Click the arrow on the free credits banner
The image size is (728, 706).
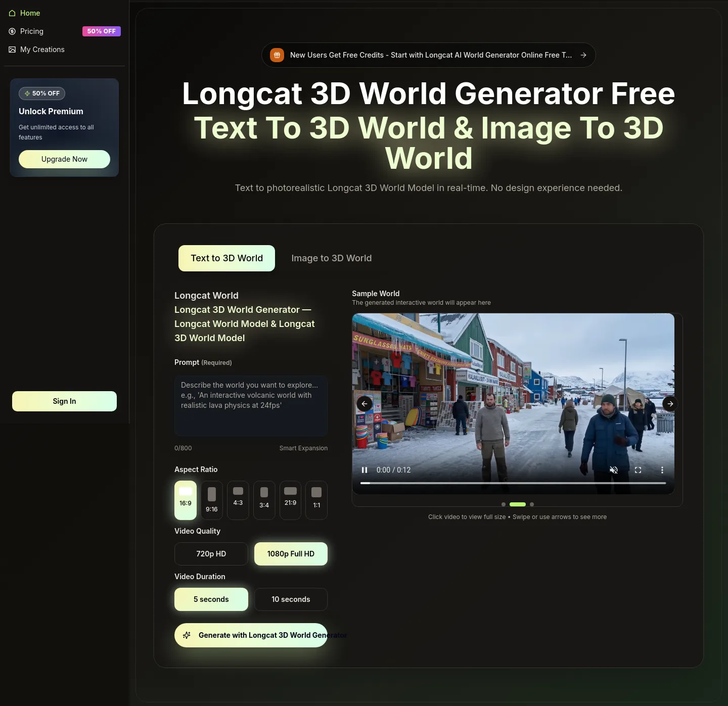(583, 55)
